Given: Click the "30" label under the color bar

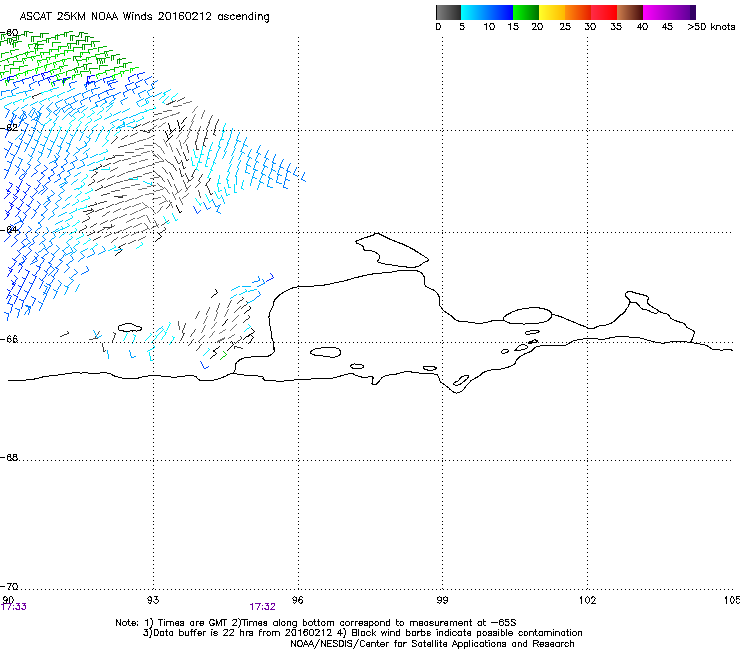Looking at the screenshot, I should coord(590,27).
